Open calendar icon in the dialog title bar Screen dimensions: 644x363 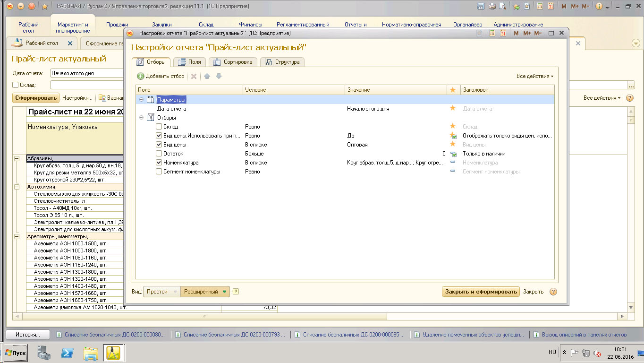[x=503, y=33]
